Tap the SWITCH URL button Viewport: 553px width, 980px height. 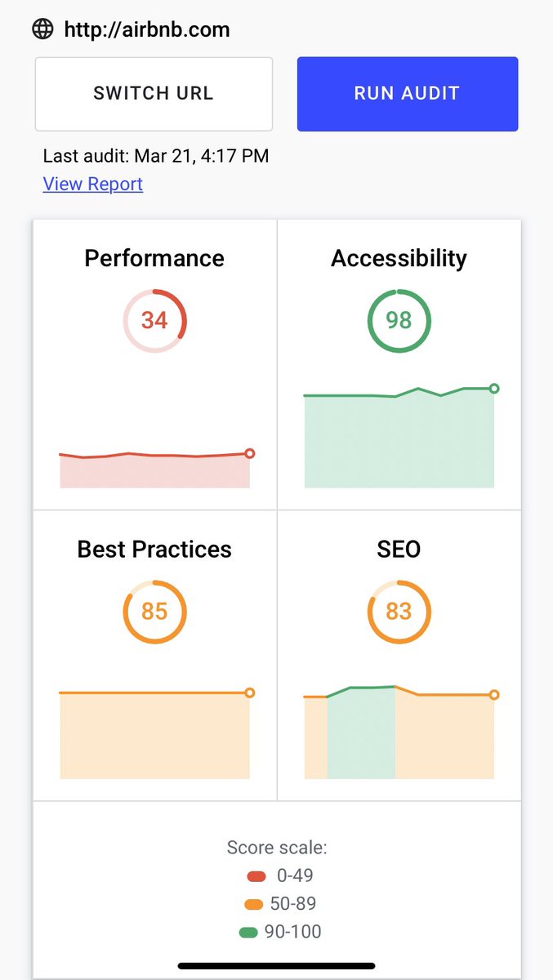[154, 93]
